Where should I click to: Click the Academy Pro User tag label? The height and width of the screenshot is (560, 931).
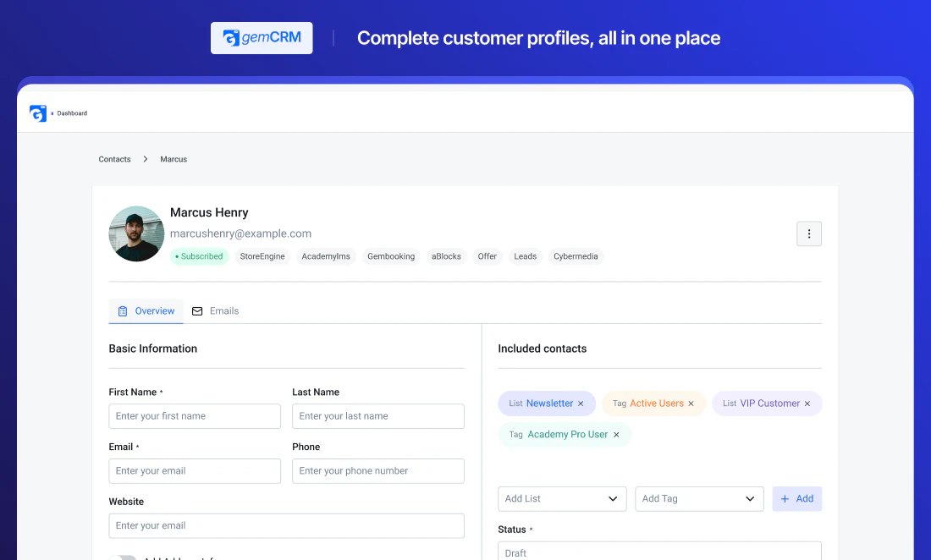pyautogui.click(x=568, y=435)
